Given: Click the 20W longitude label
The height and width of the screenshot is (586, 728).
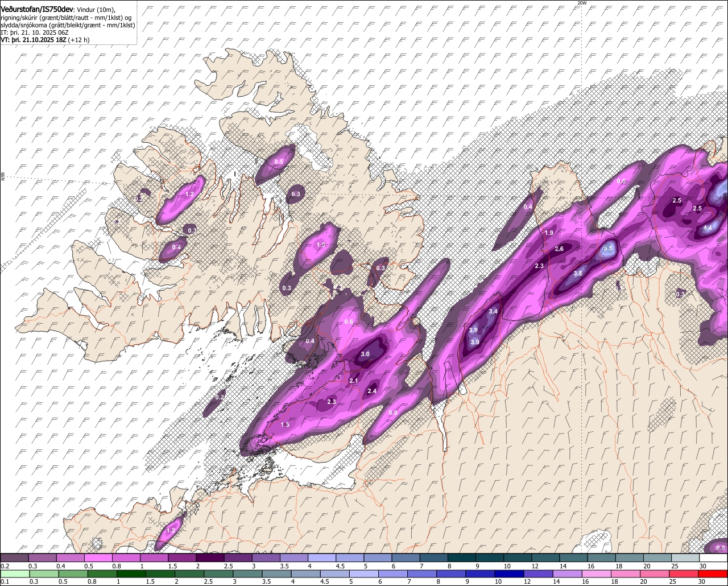Looking at the screenshot, I should click(581, 3).
